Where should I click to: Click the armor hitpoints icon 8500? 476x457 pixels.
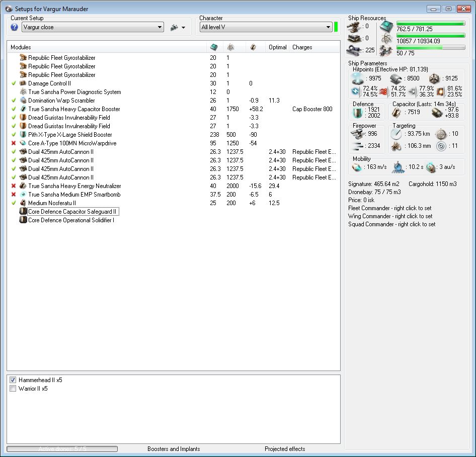tap(396, 79)
